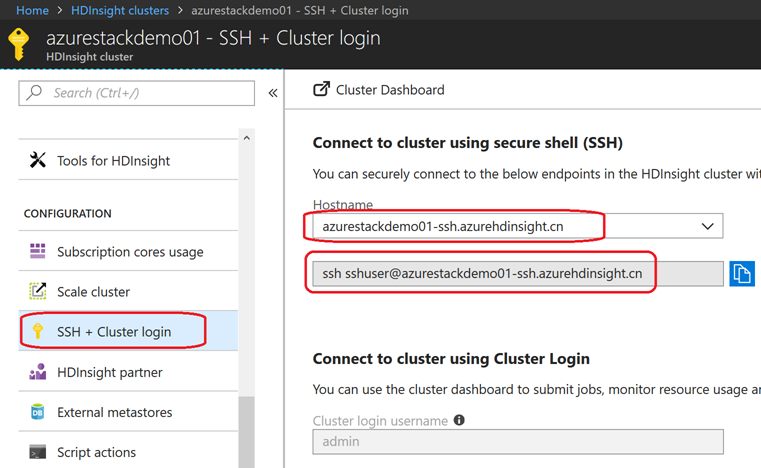This screenshot has height=468, width=761.
Task: Go to Home breadcrumb
Action: (33, 10)
